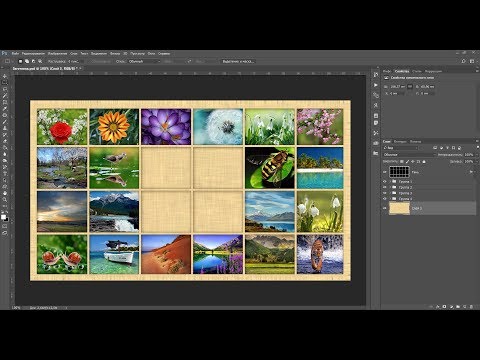Click the create new layer icon
The height and width of the screenshot is (360, 480).
point(465,307)
